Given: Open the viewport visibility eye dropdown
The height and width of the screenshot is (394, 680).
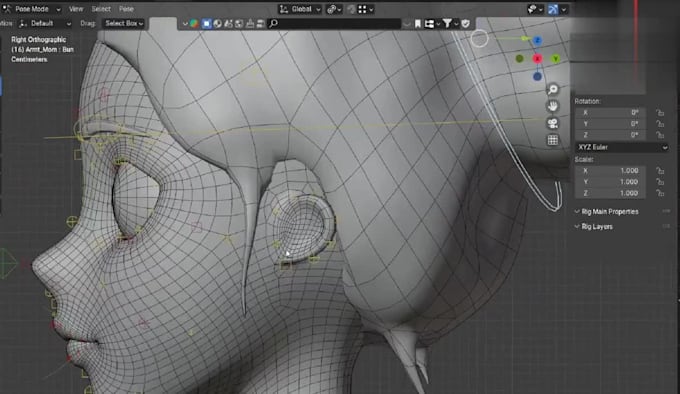Looking at the screenshot, I should (x=535, y=9).
